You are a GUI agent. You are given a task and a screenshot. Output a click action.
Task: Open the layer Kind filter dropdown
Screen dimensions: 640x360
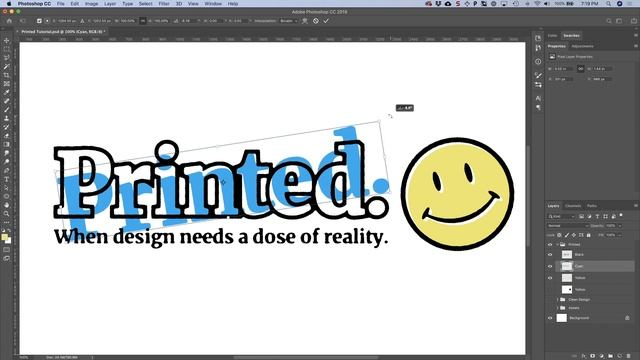561,216
